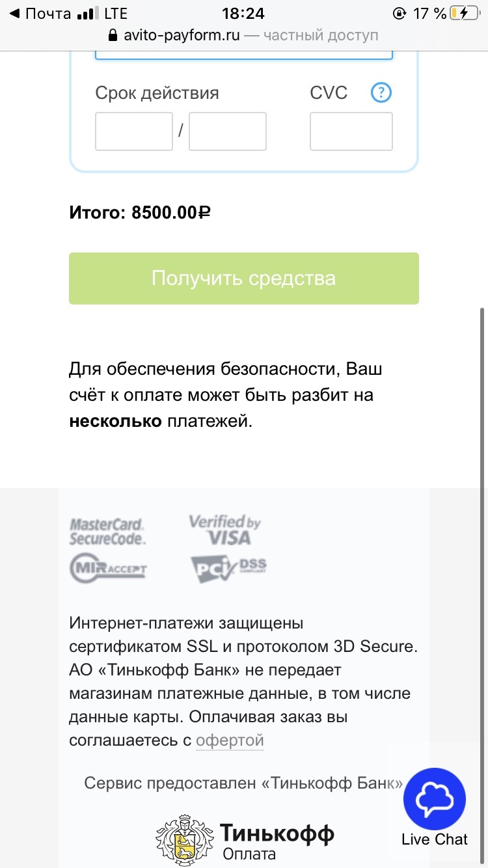Tap the MasterCard SecureCode logo
The image size is (488, 868).
[x=107, y=532]
